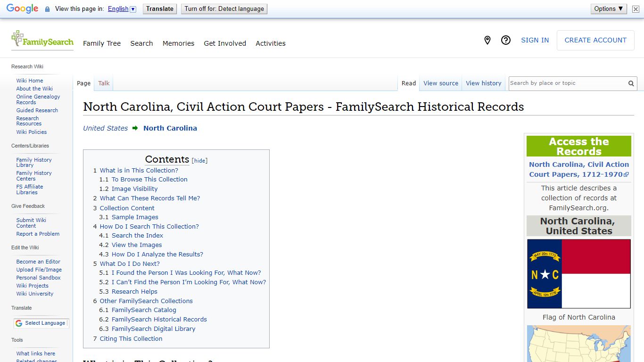The width and height of the screenshot is (644, 362).
Task: Jump to Sample Images section
Action: click(x=135, y=217)
